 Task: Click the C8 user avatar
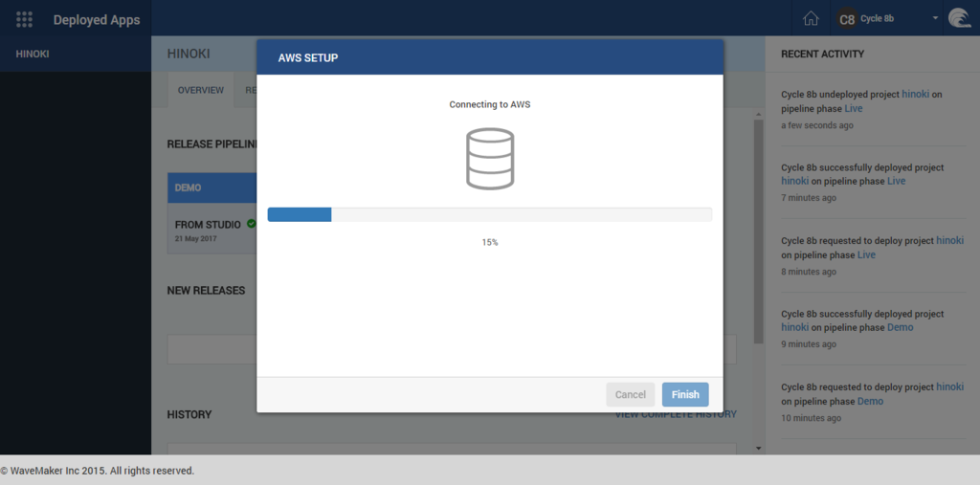[847, 19]
